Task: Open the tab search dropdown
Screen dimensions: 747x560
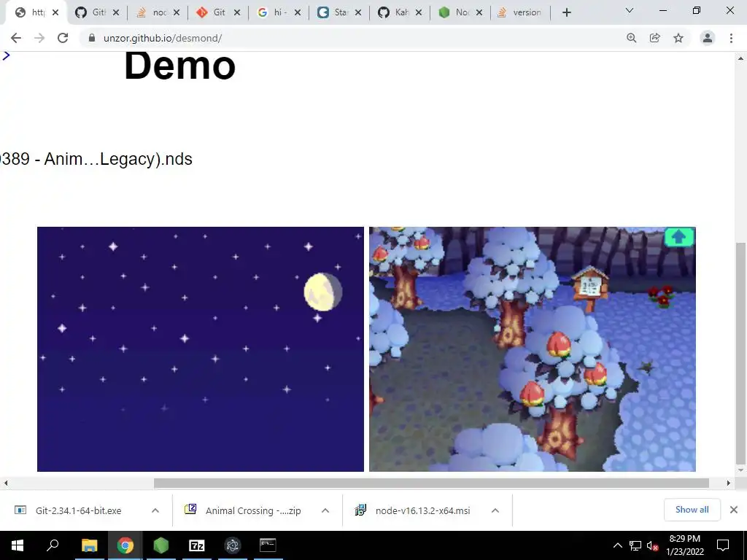Action: pyautogui.click(x=630, y=10)
